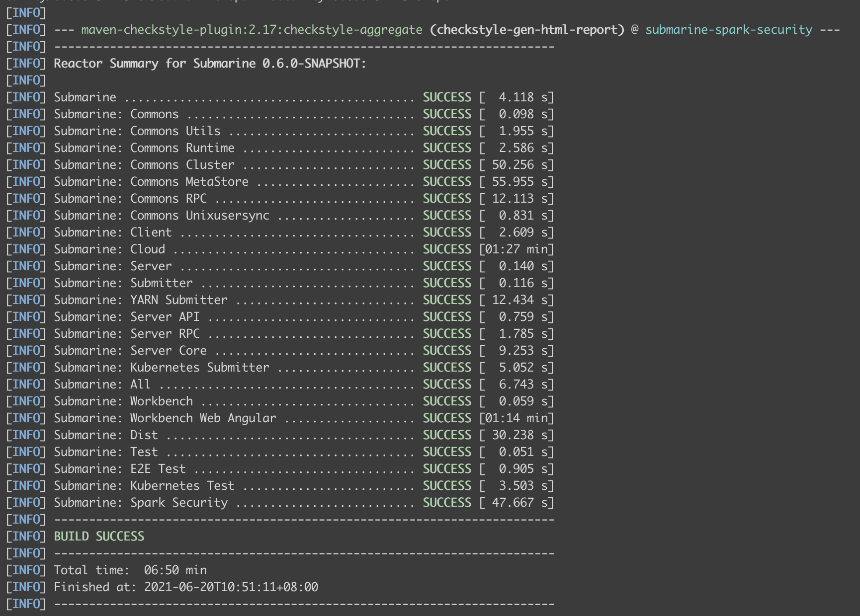Click the 'Submarine: Client' row label
The height and width of the screenshot is (616, 860).
coord(113,232)
